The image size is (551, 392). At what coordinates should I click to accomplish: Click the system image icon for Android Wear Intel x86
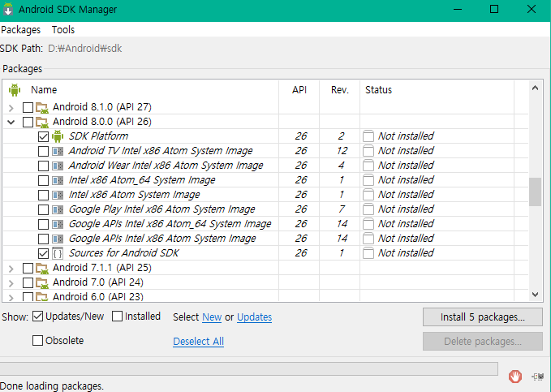[x=58, y=166]
